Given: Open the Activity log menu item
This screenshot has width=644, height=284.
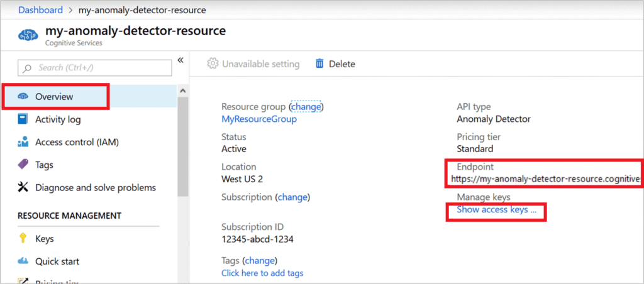Looking at the screenshot, I should click(x=58, y=119).
